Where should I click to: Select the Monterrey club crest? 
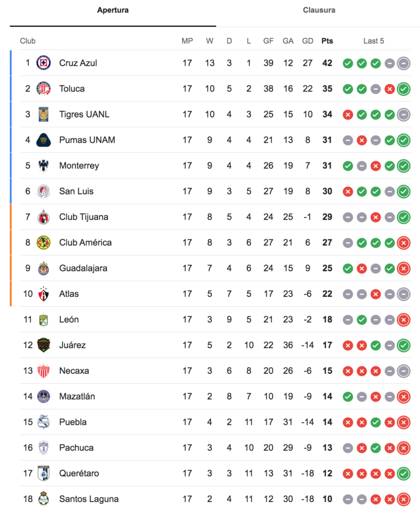coord(43,165)
